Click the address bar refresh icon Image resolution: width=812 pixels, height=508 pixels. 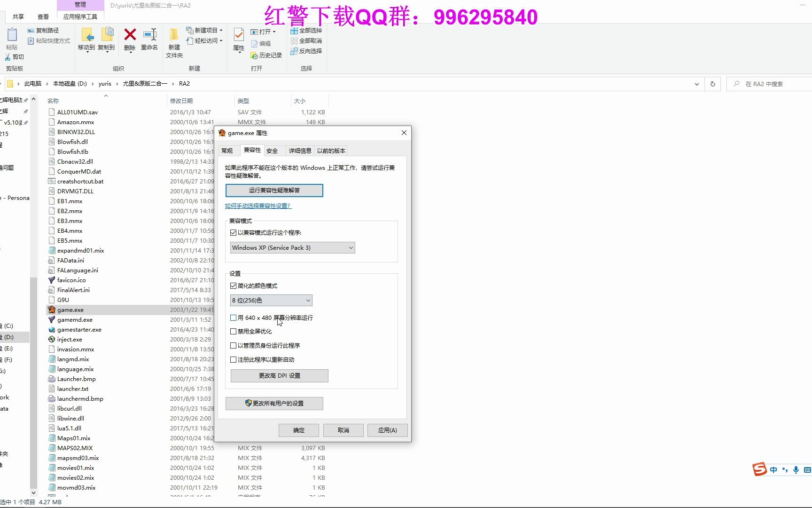713,84
